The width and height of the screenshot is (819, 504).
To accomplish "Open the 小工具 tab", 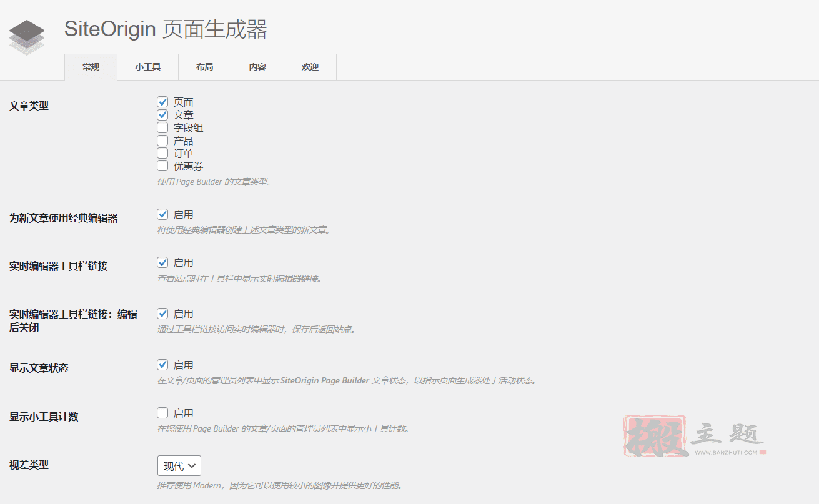I will point(147,67).
